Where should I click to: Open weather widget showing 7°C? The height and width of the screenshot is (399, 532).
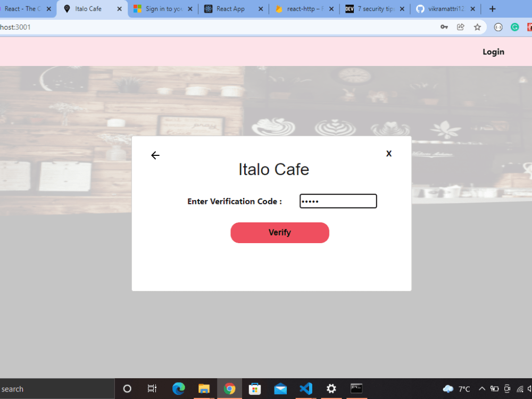click(456, 389)
